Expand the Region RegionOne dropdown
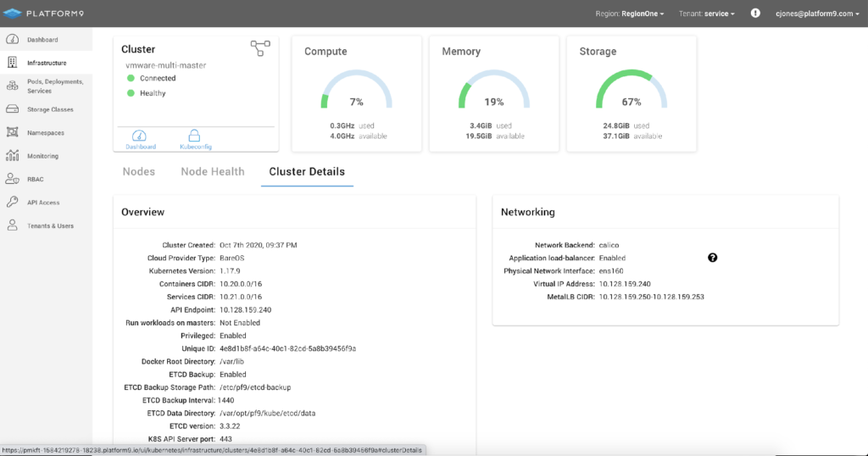Viewport: 868px width, 456px height. (x=631, y=14)
